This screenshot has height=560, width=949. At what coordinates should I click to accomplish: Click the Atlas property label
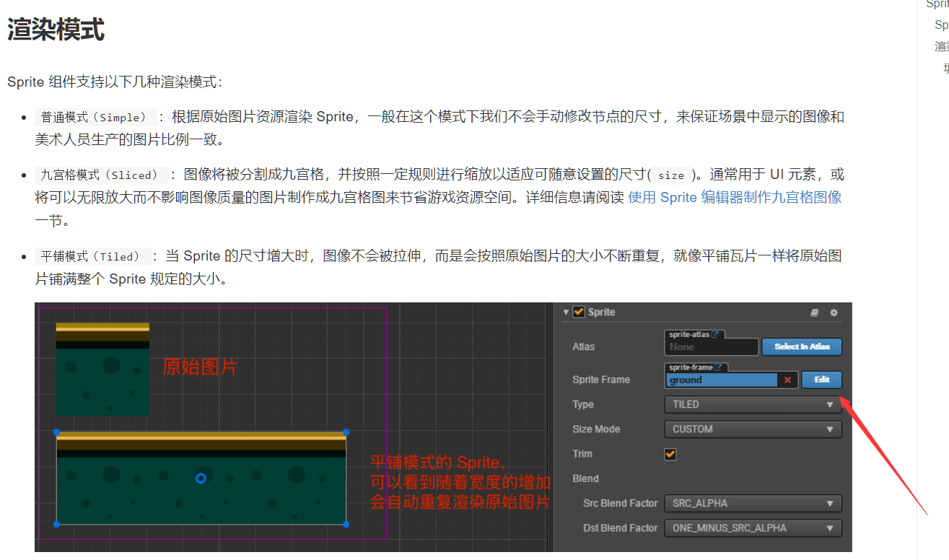point(584,346)
